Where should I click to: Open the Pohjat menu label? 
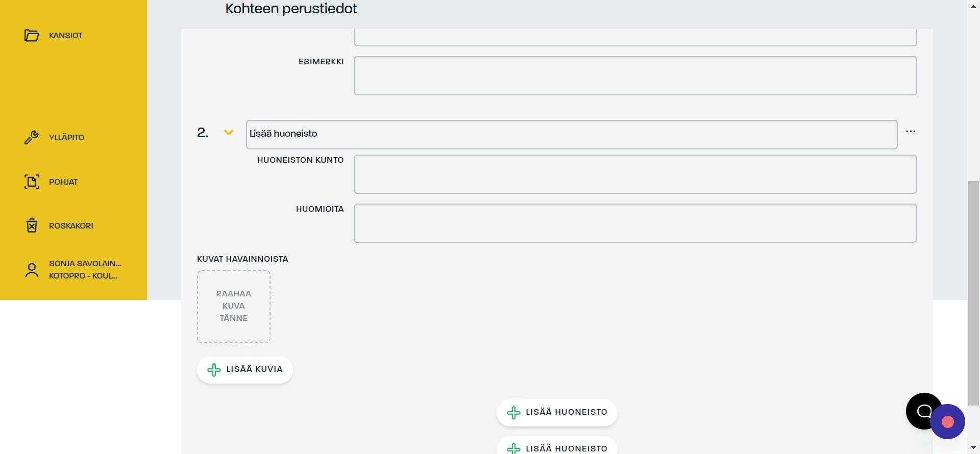[x=63, y=182]
